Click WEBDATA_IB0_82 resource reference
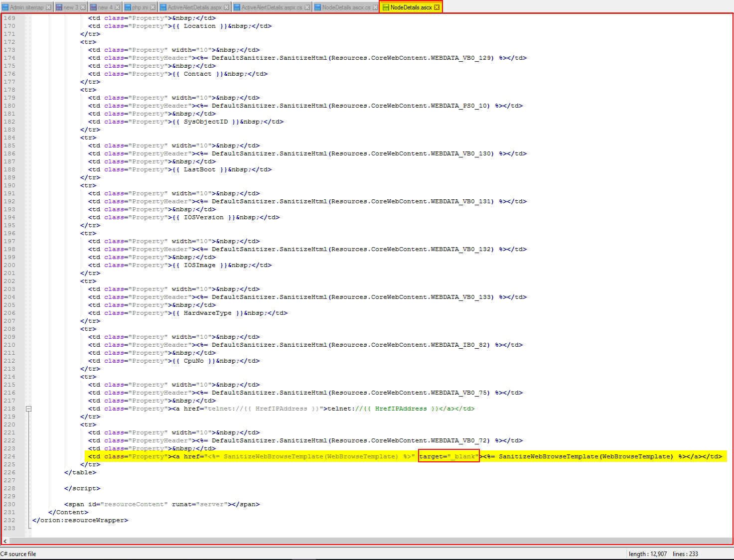 coord(459,345)
